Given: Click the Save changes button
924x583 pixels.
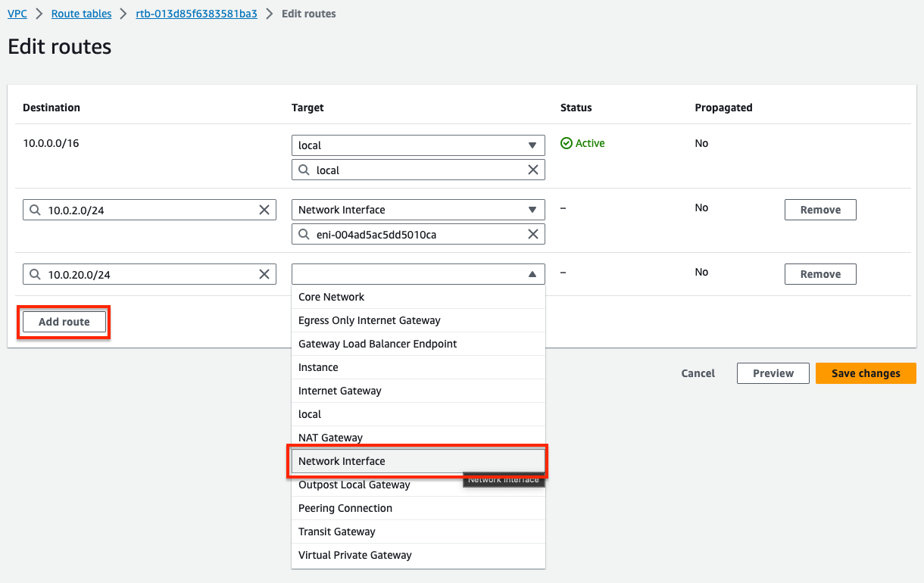Looking at the screenshot, I should [866, 373].
